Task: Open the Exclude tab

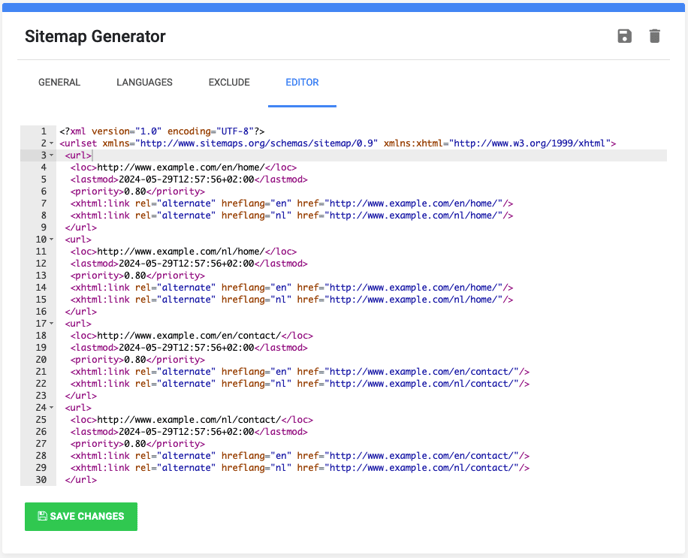Action: click(229, 82)
